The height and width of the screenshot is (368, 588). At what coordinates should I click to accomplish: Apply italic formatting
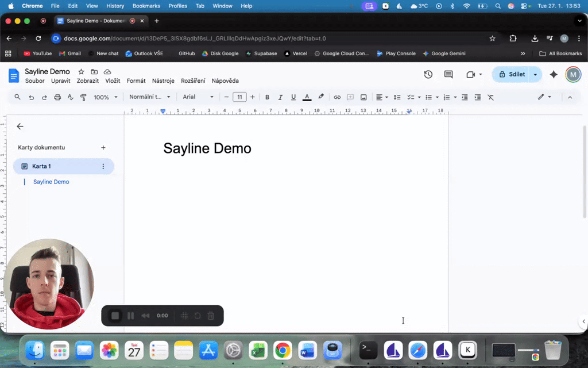[280, 97]
